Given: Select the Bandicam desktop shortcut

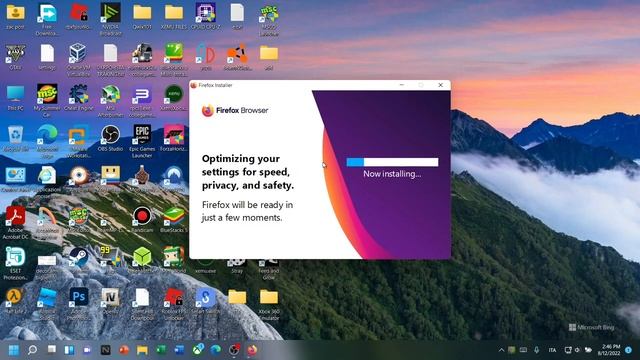Looking at the screenshot, I should [x=142, y=220].
